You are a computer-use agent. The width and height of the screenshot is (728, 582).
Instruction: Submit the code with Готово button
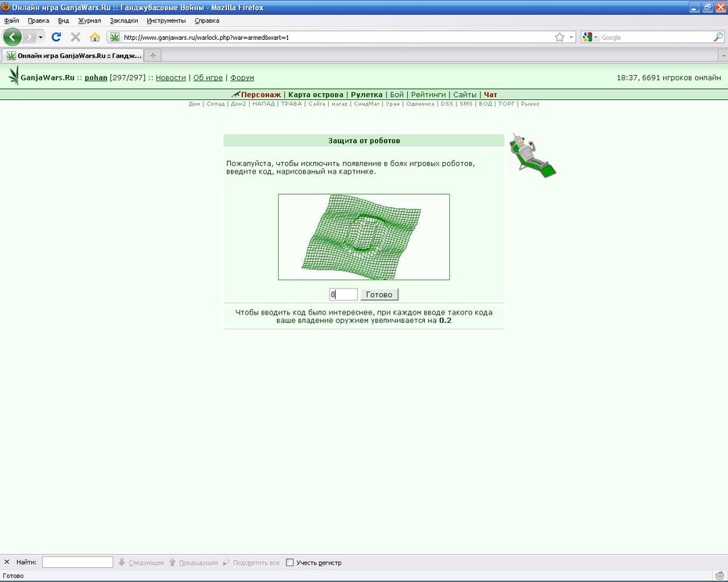pos(380,294)
